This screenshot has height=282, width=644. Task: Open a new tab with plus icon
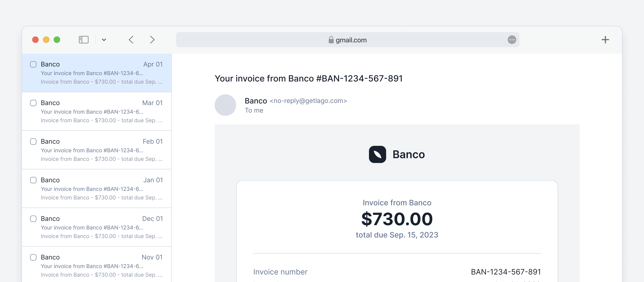605,40
